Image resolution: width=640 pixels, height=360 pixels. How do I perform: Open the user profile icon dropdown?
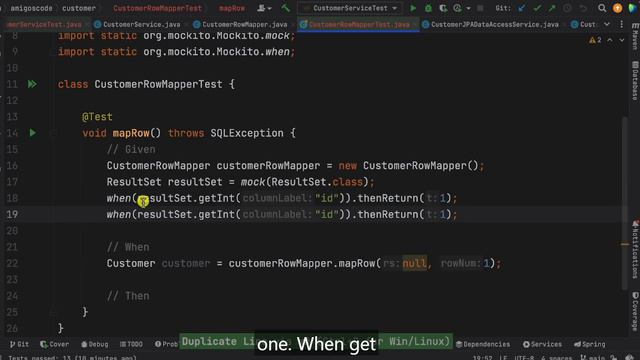pos(264,8)
